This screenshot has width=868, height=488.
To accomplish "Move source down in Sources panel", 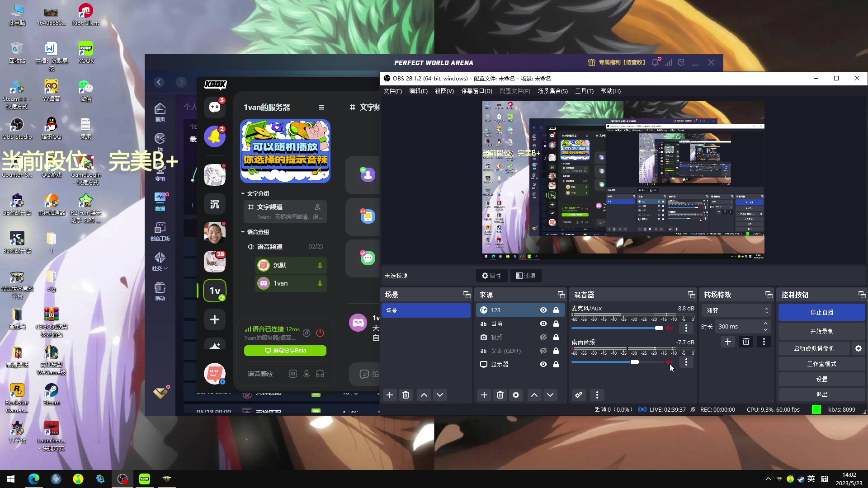I will click(x=550, y=395).
